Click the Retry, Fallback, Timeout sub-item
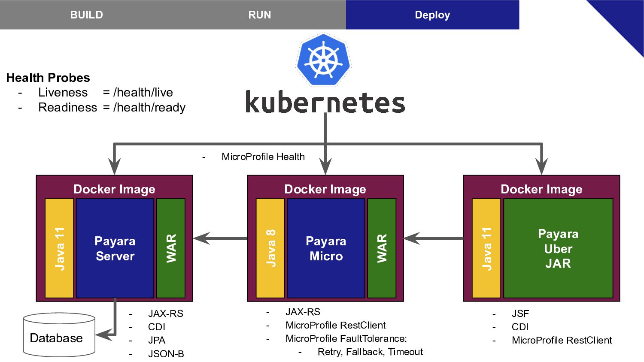The image size is (644, 362). [x=370, y=352]
